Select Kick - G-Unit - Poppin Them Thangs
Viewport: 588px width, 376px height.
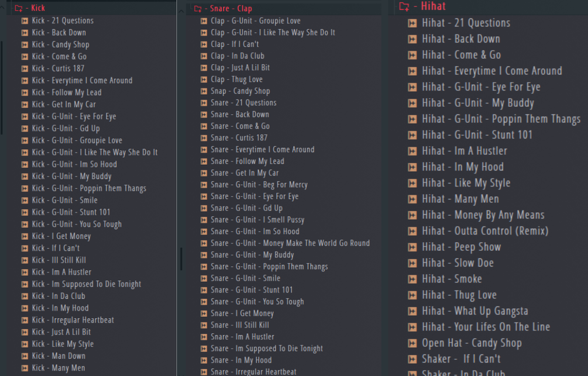(x=89, y=188)
